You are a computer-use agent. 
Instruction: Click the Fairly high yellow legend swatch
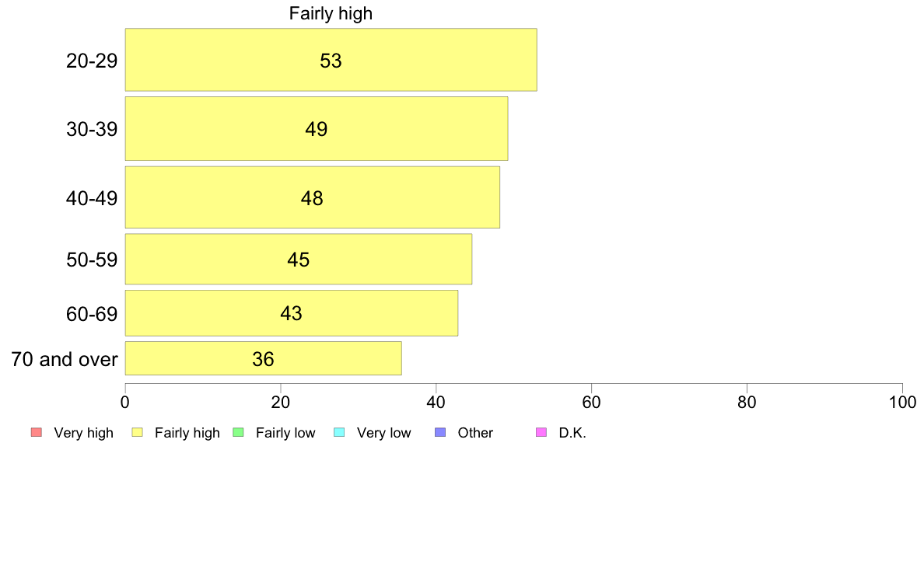138,432
